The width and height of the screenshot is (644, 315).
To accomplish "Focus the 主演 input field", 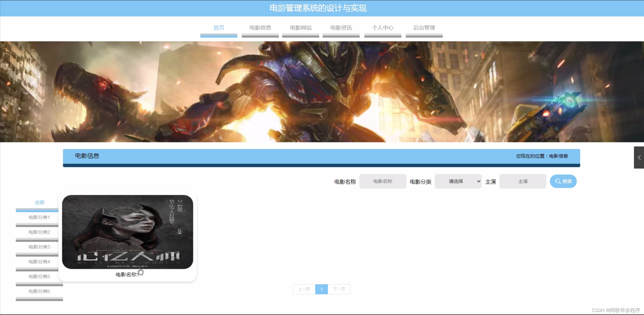I will tap(523, 181).
